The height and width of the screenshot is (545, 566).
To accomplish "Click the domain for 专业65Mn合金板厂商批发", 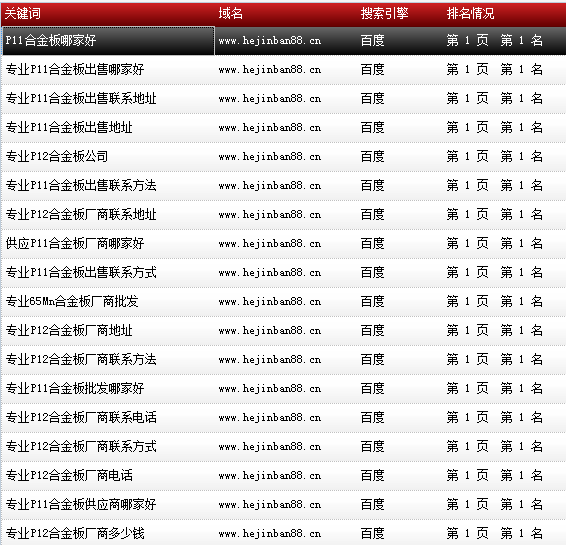I will [x=270, y=302].
